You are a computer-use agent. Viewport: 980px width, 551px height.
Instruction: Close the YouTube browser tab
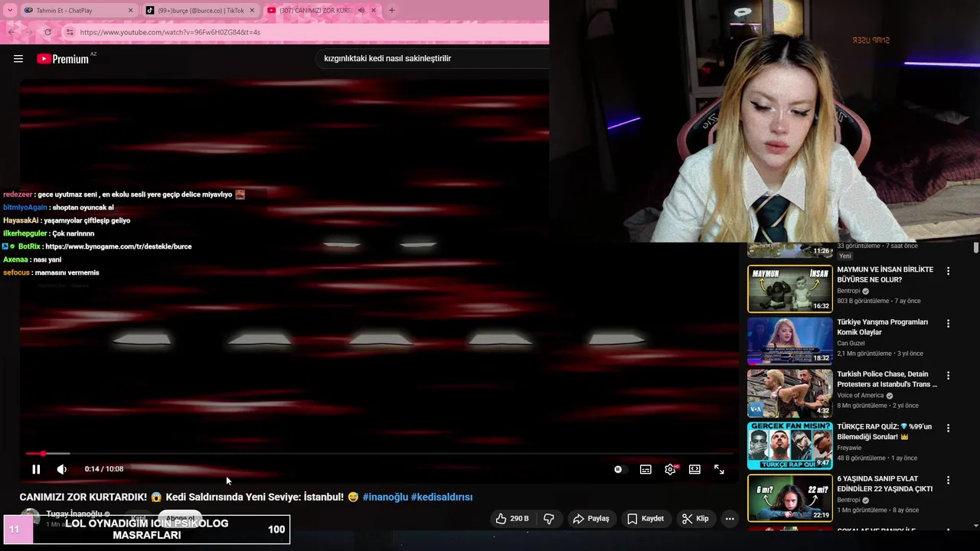pos(374,11)
